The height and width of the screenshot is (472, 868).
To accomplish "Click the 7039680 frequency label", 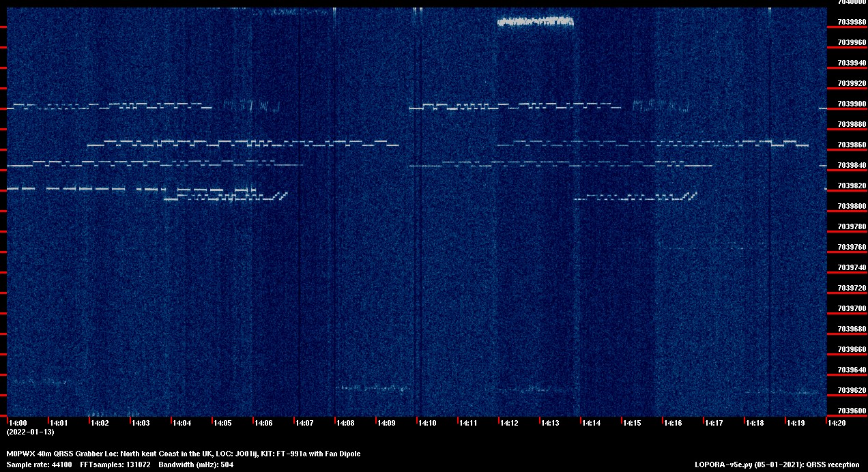I will point(852,329).
